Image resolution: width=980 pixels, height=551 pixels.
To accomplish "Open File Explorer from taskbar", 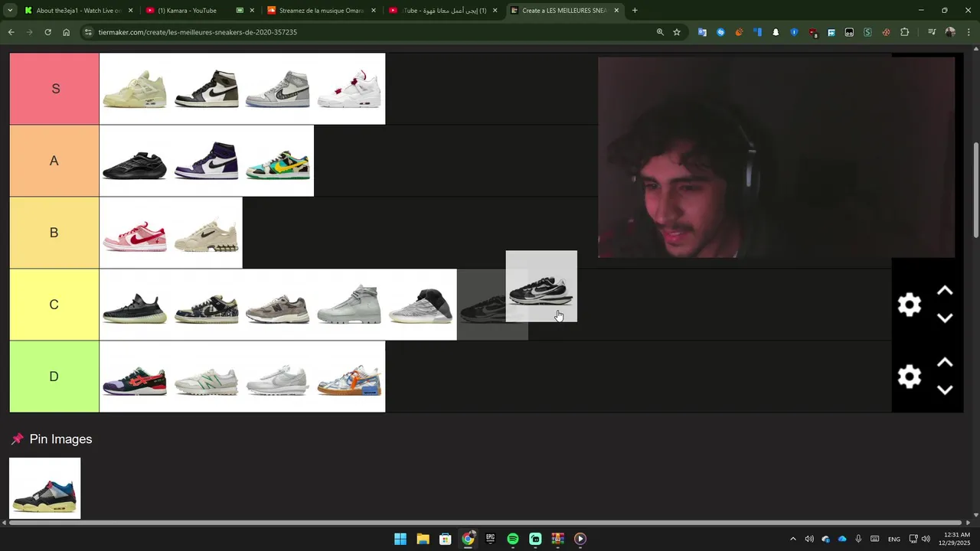I will [423, 539].
